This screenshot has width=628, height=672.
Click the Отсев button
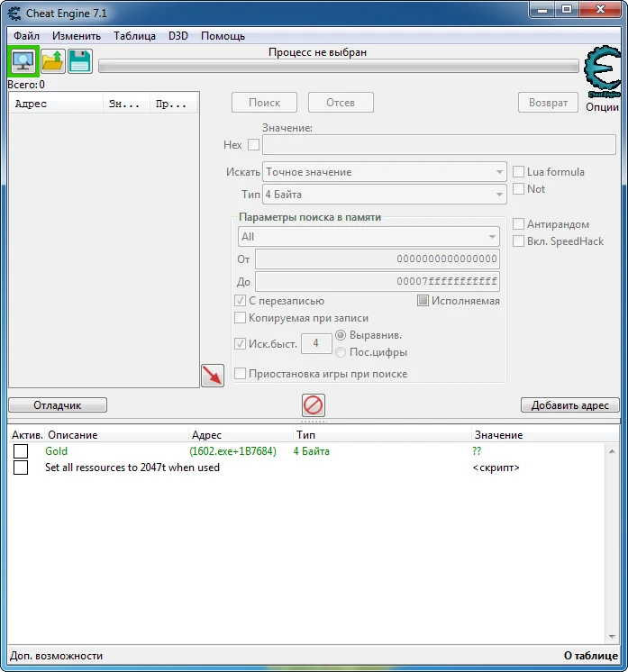click(341, 103)
